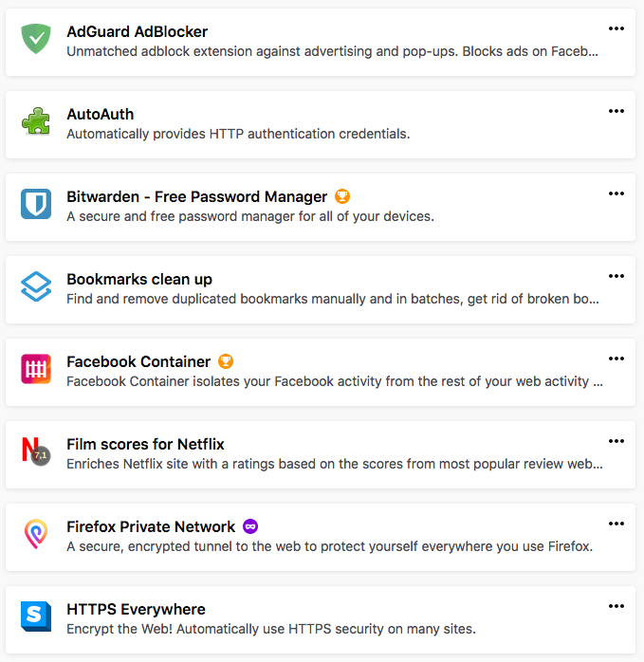644x662 pixels.
Task: Click Firefox Private Network's purple badge
Action: click(x=250, y=526)
